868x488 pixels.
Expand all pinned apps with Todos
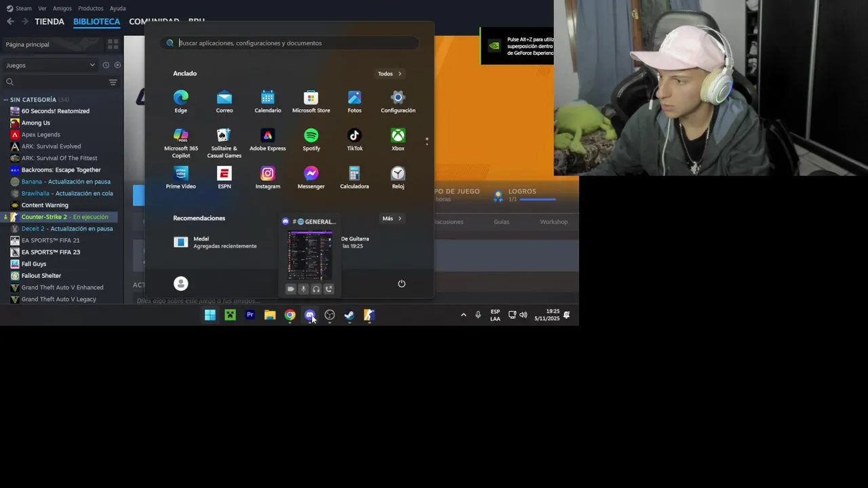pyautogui.click(x=390, y=73)
